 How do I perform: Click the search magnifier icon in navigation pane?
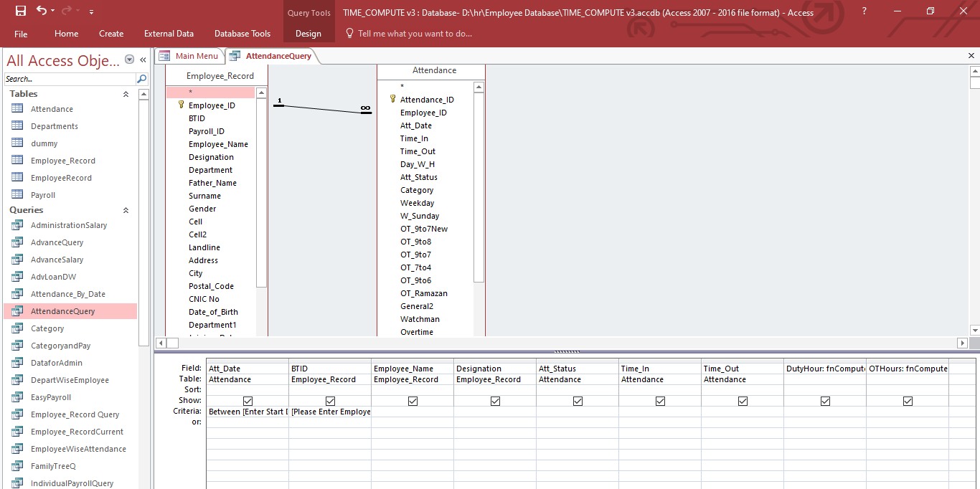point(142,79)
